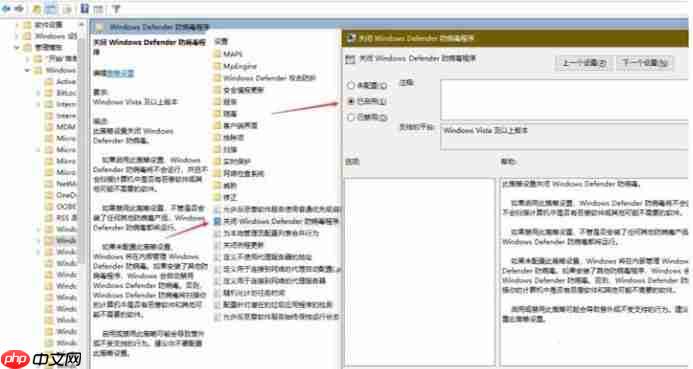
Task: Click the 客户端界面 folder icon
Action: pos(217,126)
